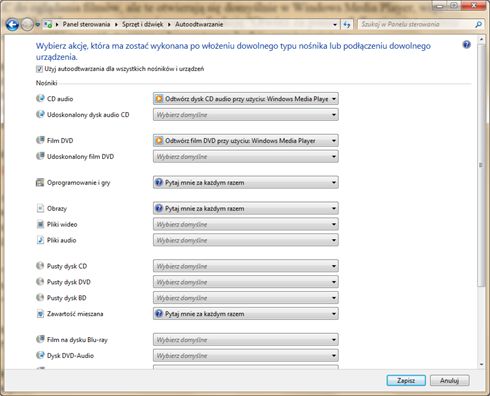This screenshot has width=490, height=396.
Task: Open the Zawartość mieszana dropdown
Action: (246, 314)
